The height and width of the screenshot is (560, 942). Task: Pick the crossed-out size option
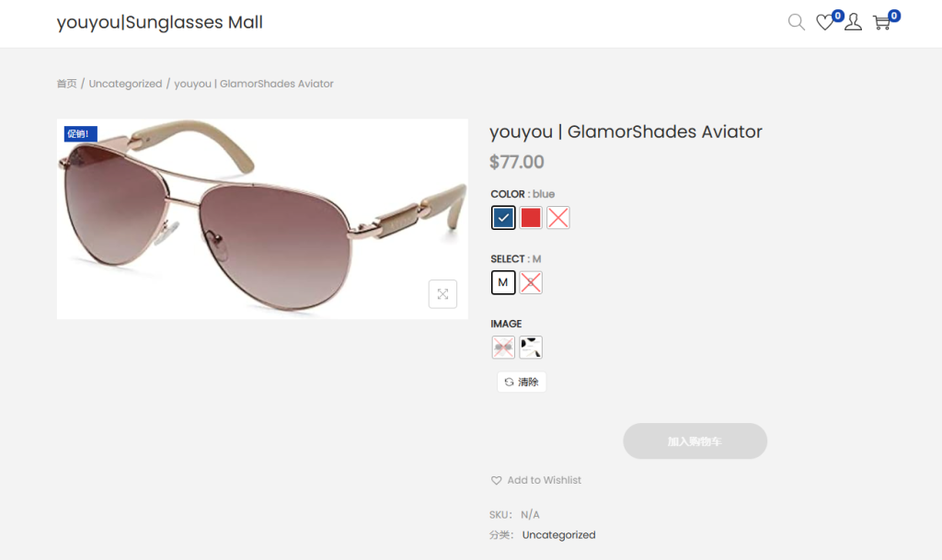530,282
